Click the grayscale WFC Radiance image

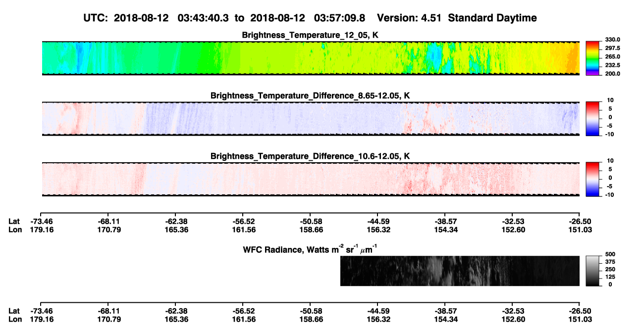click(460, 271)
